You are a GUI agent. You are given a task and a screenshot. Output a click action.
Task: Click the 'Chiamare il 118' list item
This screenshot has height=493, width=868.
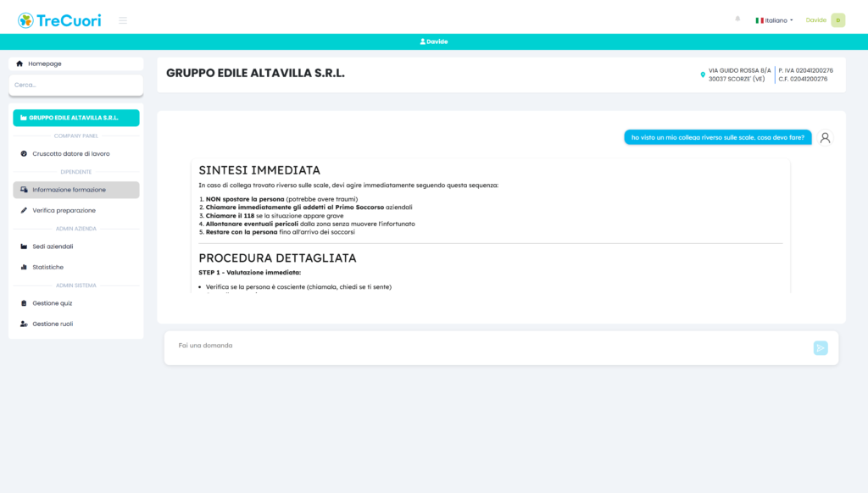(x=275, y=216)
